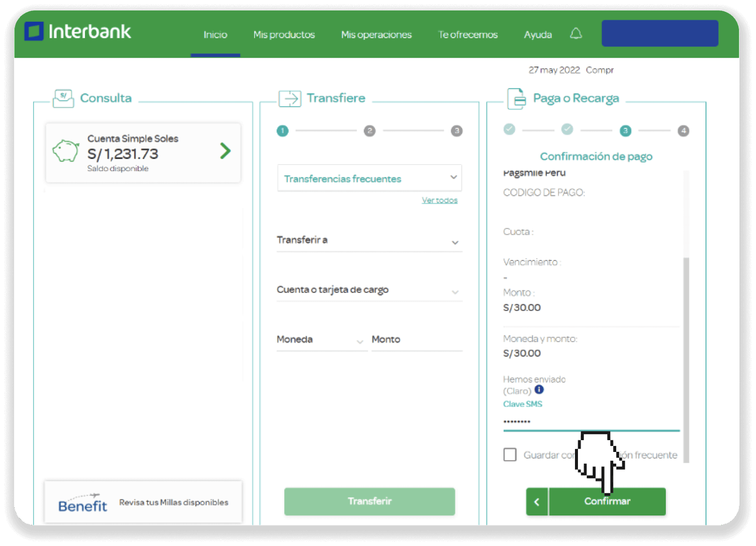Click the Confirmar button
Viewport: 756px width, 546px height.
pyautogui.click(x=607, y=502)
